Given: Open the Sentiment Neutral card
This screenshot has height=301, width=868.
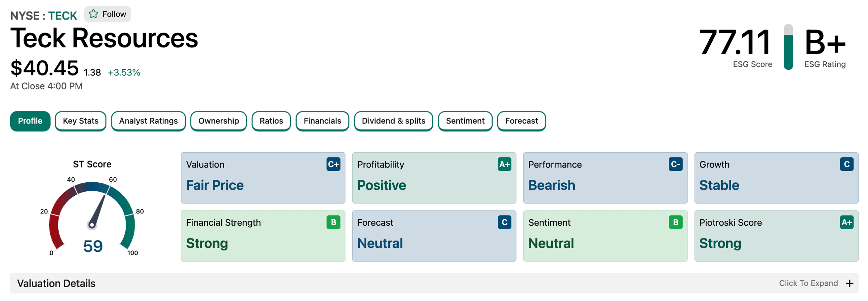Looking at the screenshot, I should (x=605, y=236).
